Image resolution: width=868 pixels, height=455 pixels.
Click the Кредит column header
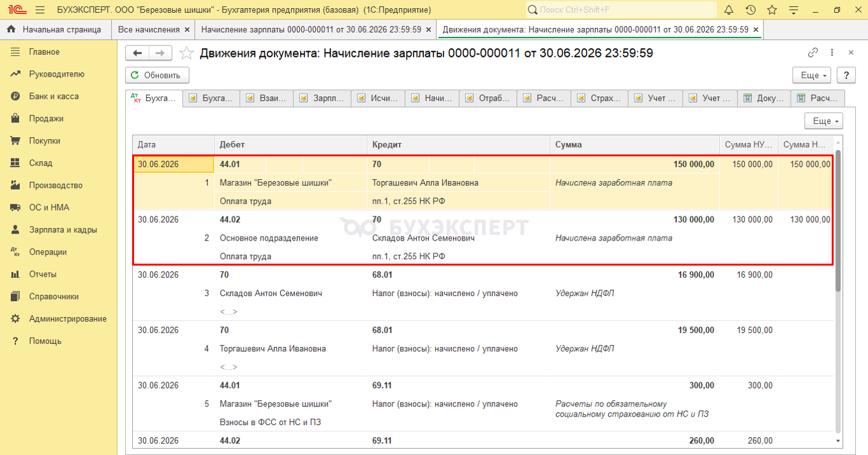[x=458, y=145]
